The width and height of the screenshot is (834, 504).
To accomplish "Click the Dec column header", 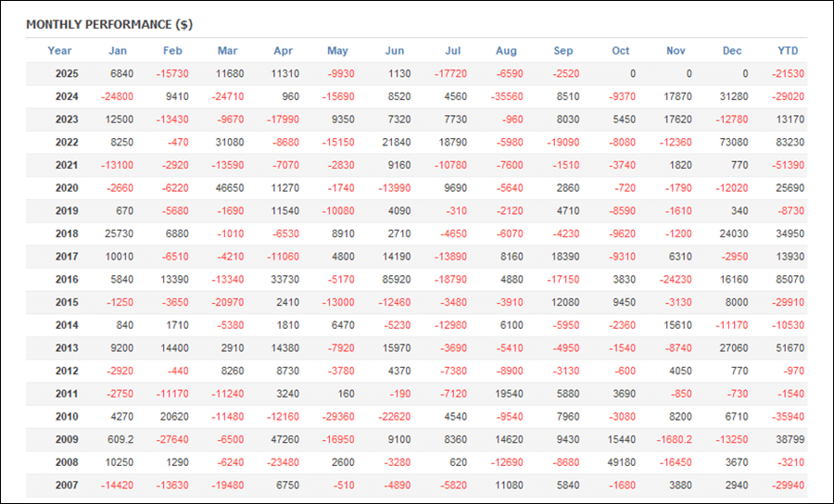I will tap(732, 51).
